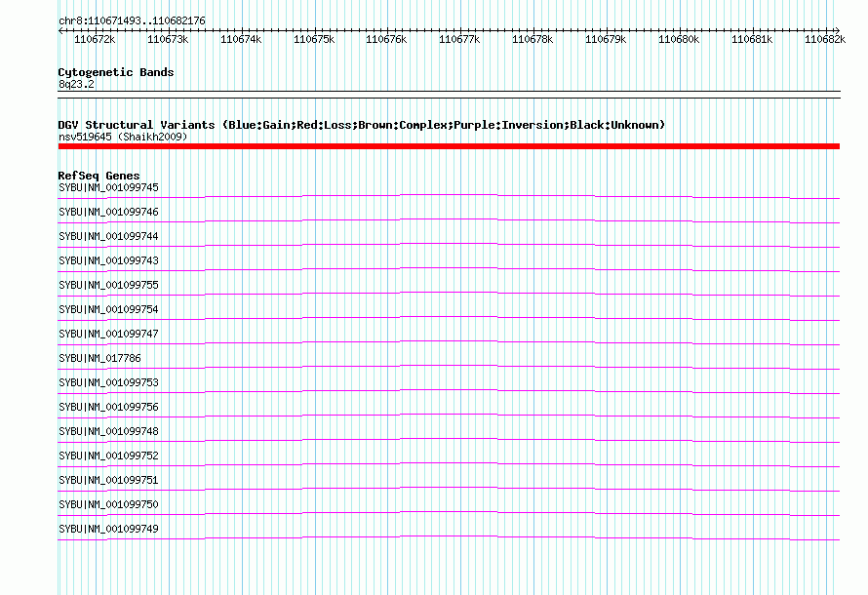The width and height of the screenshot is (868, 595).
Task: Click the SYBU|NM_001099749 transcript label
Action: click(x=108, y=529)
